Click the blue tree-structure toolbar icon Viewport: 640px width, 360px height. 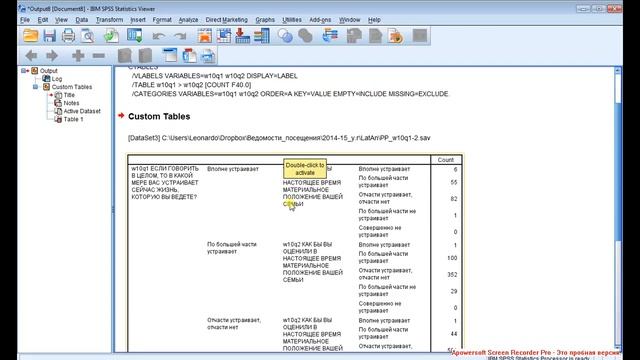coord(330,36)
